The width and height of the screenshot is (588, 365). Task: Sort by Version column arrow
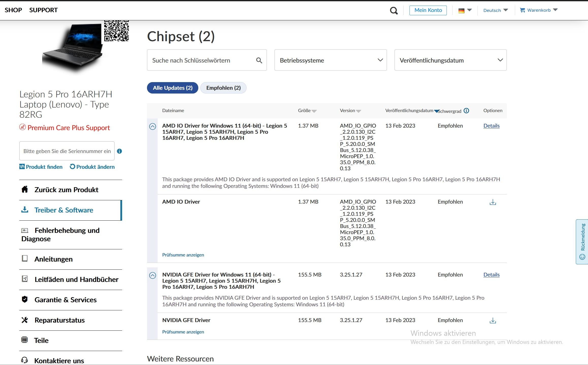[x=358, y=111]
